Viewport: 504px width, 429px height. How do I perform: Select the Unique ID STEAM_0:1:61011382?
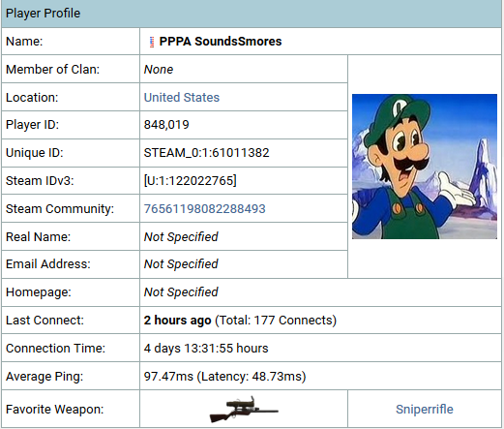[x=206, y=153]
